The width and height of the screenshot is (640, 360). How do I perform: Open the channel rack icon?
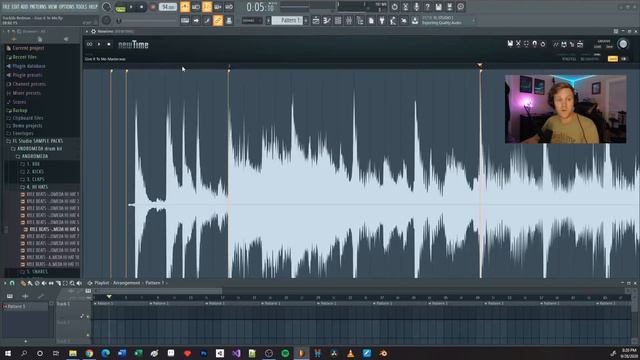(338, 20)
